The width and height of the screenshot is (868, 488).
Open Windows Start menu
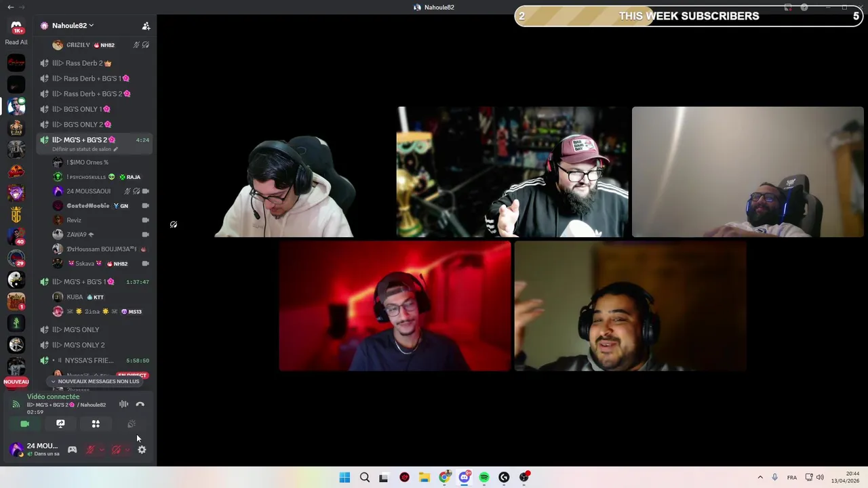point(344,477)
